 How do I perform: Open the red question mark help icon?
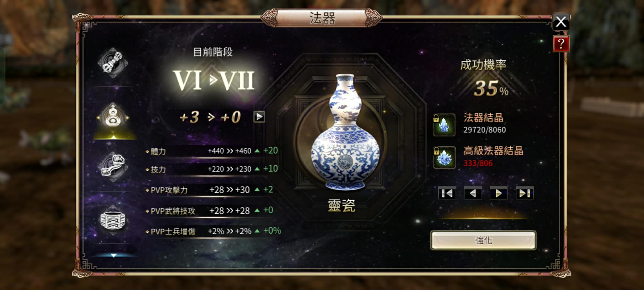click(561, 44)
